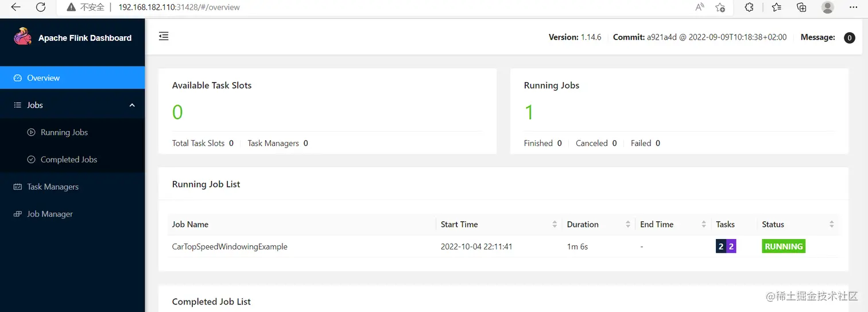Click the read aloud icon in address bar
The width and height of the screenshot is (868, 312).
pos(699,7)
